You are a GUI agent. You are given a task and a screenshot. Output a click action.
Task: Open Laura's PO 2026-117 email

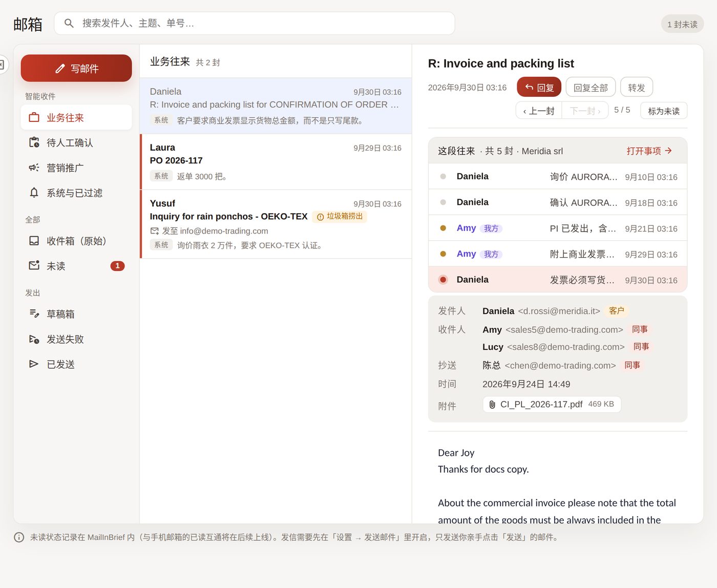[x=276, y=162]
